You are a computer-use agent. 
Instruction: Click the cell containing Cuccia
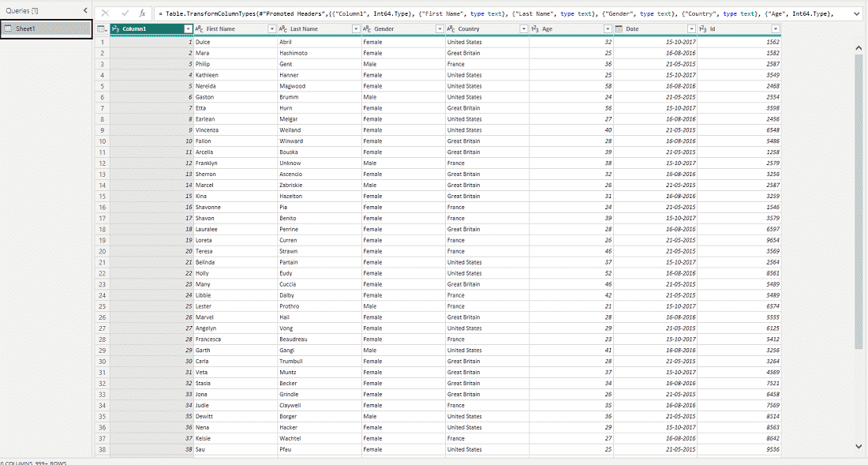320,284
